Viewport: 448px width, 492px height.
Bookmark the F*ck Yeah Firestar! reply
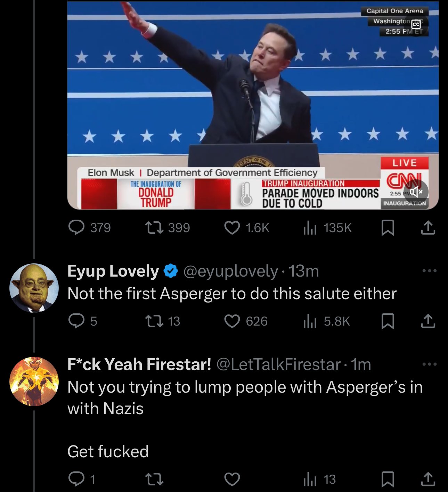(x=388, y=479)
